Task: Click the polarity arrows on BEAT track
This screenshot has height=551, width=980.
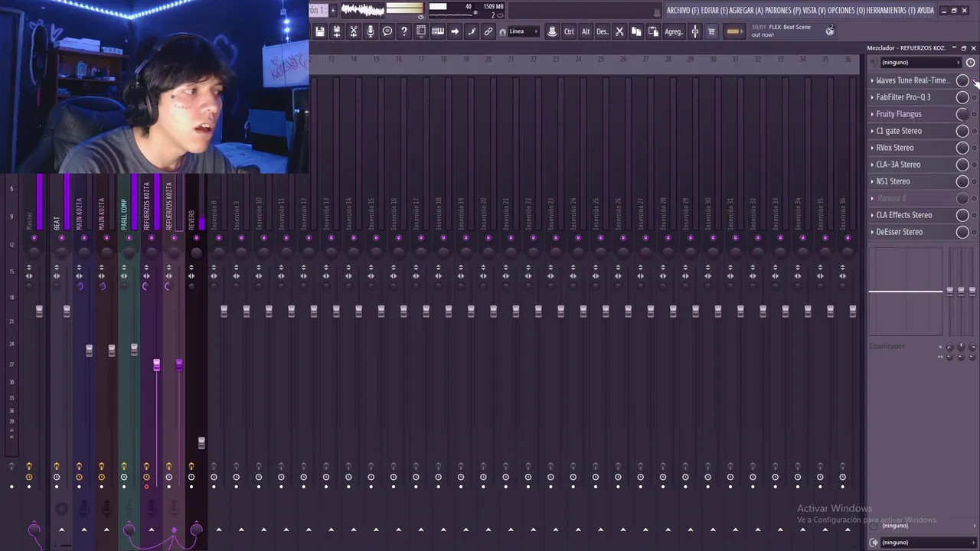Action: pyautogui.click(x=57, y=268)
